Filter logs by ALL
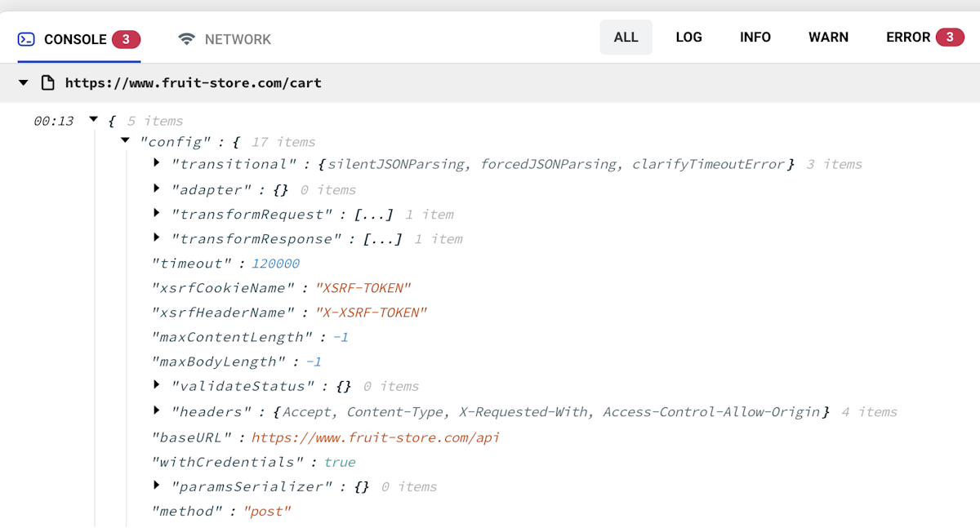 tap(626, 38)
